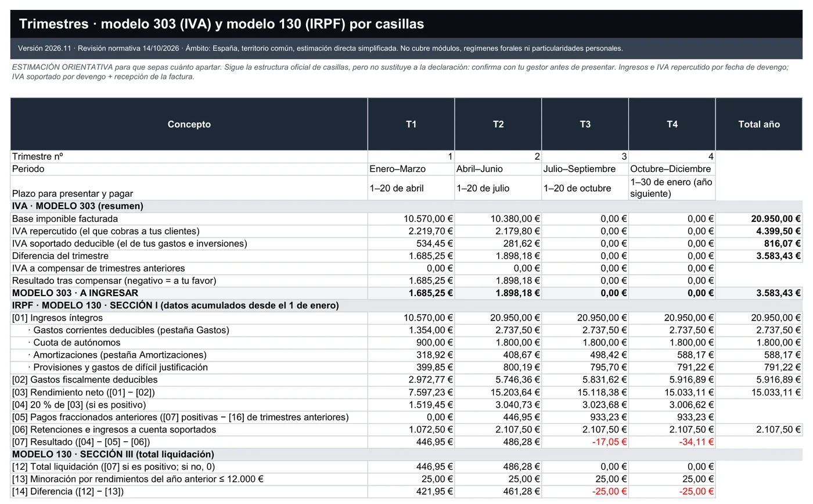Click the 'ESTIMACIÓN ORIENTATIVA' disclaimer text

[x=401, y=72]
